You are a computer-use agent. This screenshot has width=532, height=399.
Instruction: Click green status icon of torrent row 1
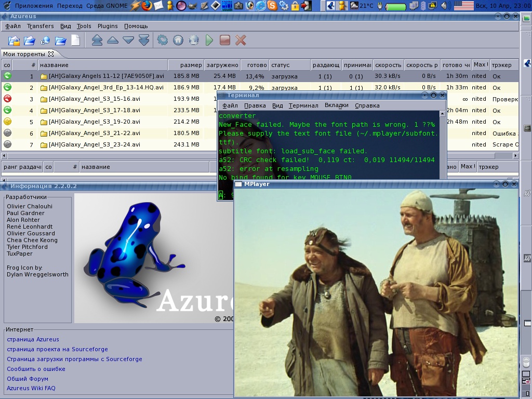pos(7,76)
